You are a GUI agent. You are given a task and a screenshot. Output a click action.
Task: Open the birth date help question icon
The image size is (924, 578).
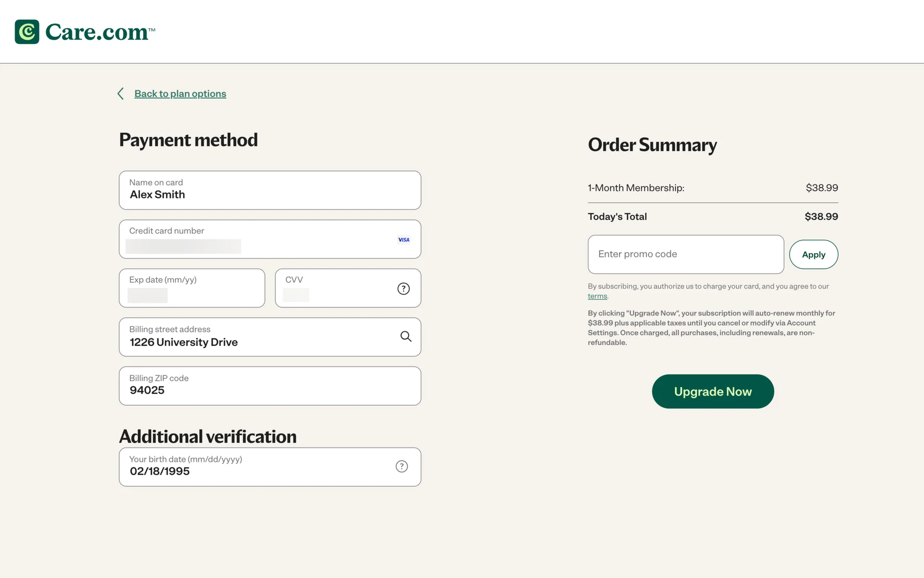[x=401, y=466]
